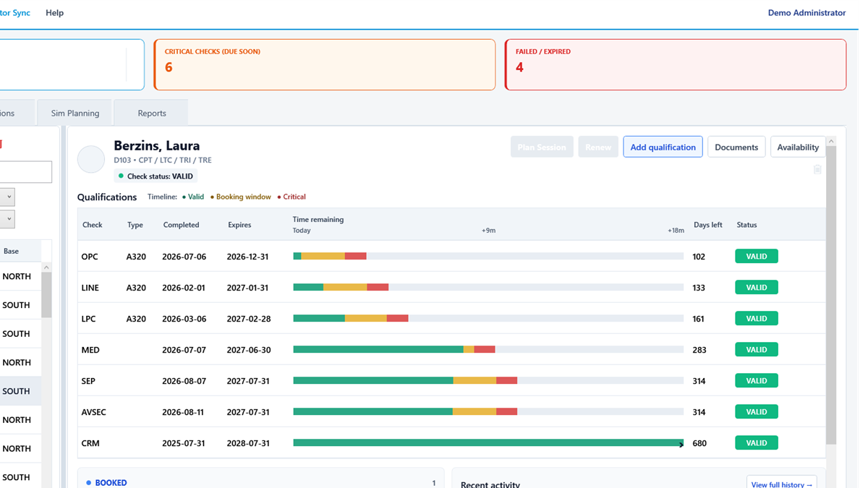The width and height of the screenshot is (868, 488).
Task: Click the 680 days left value
Action: click(x=699, y=443)
